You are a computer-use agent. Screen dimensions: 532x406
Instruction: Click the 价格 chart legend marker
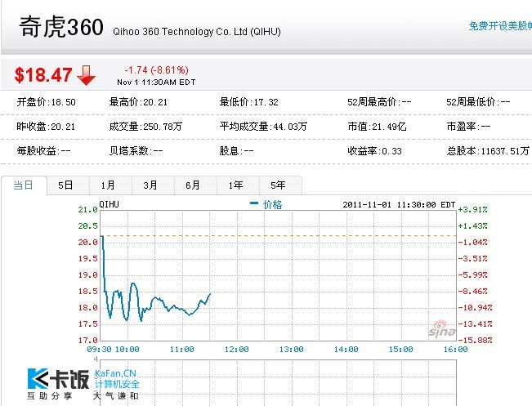254,203
